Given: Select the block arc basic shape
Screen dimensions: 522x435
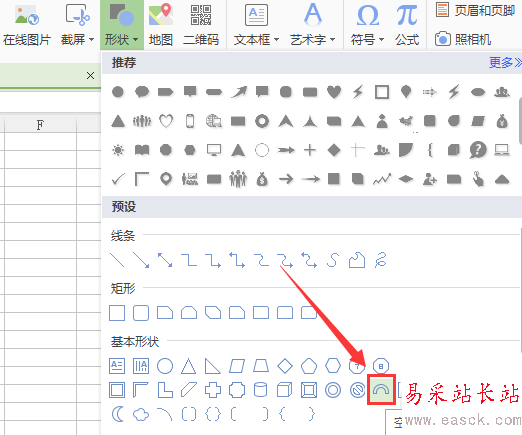Looking at the screenshot, I should (381, 390).
